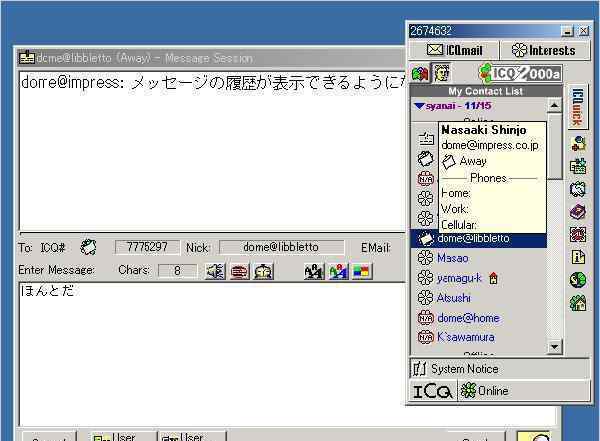
Task: Click Message Session window title bar icon
Action: tap(27, 57)
